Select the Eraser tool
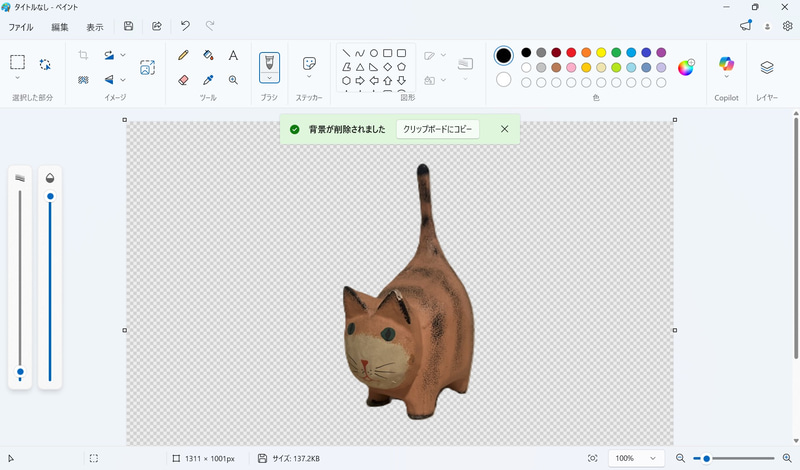 pyautogui.click(x=183, y=80)
